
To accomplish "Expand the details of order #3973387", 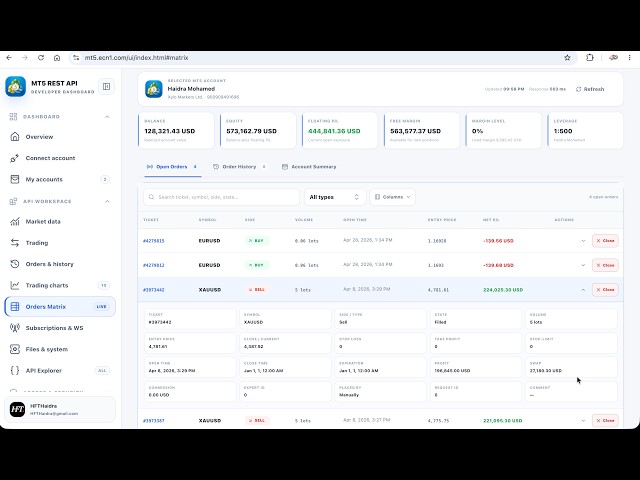I will 583,420.
